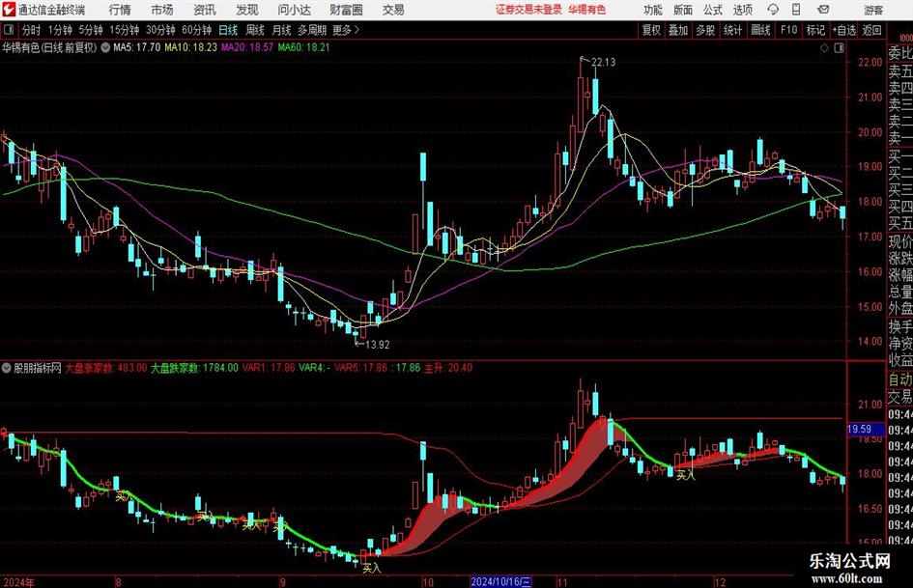Open the 资讯 menu
This screenshot has height=588, width=913.
(205, 10)
